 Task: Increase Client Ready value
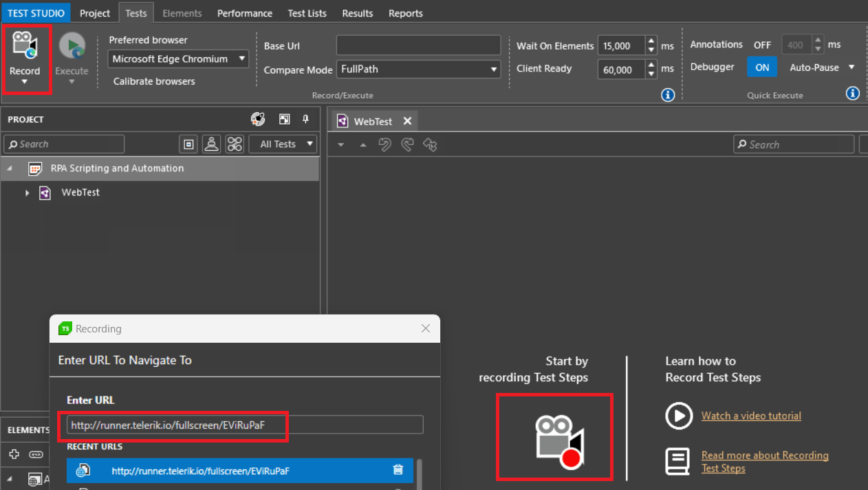pos(651,65)
